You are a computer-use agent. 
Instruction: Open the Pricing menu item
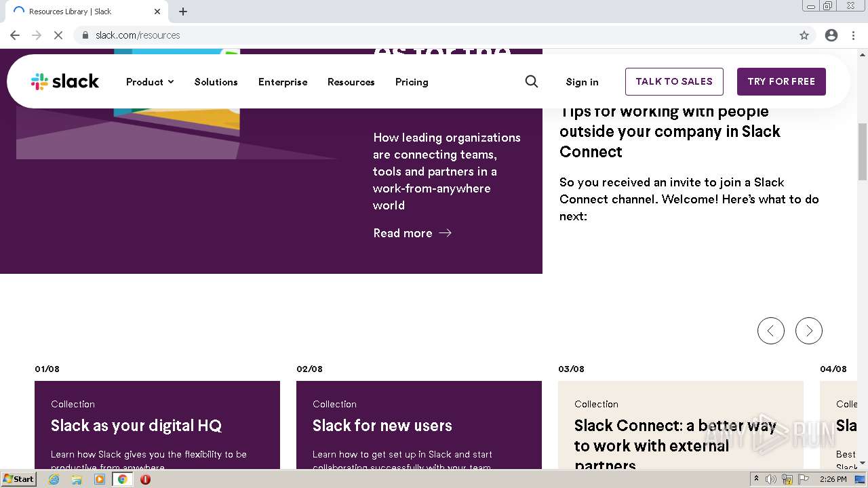(x=412, y=82)
